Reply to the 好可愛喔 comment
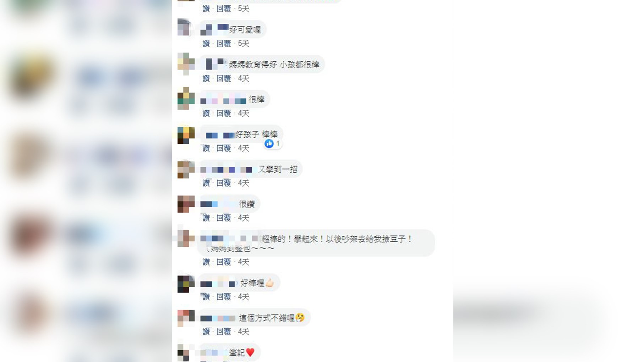 click(x=224, y=44)
